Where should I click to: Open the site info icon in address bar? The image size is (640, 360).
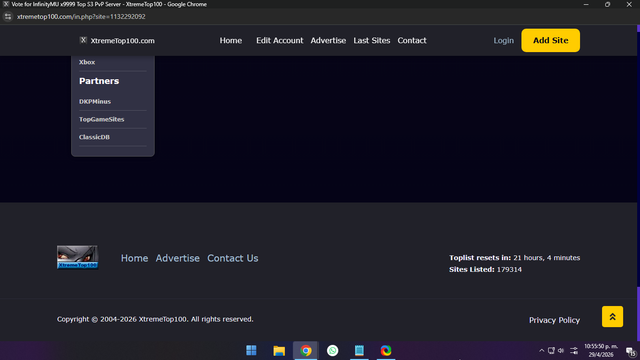click(8, 17)
